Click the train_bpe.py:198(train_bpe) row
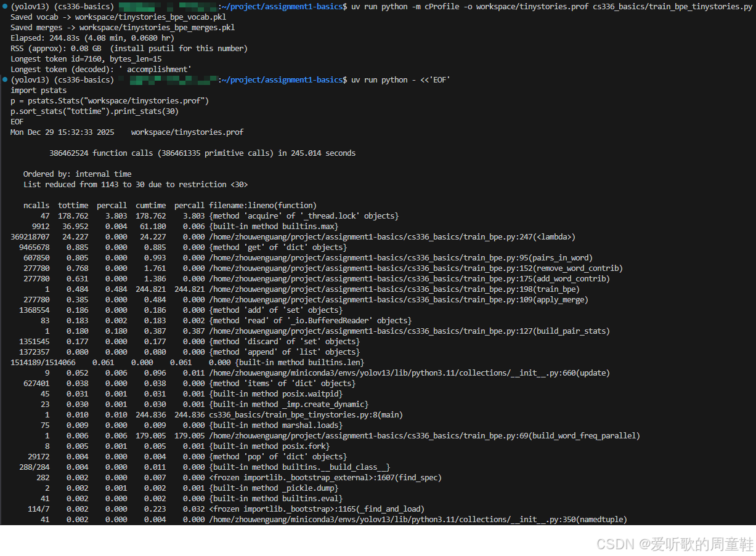Viewport: 756px width, 556px height. (x=312, y=289)
